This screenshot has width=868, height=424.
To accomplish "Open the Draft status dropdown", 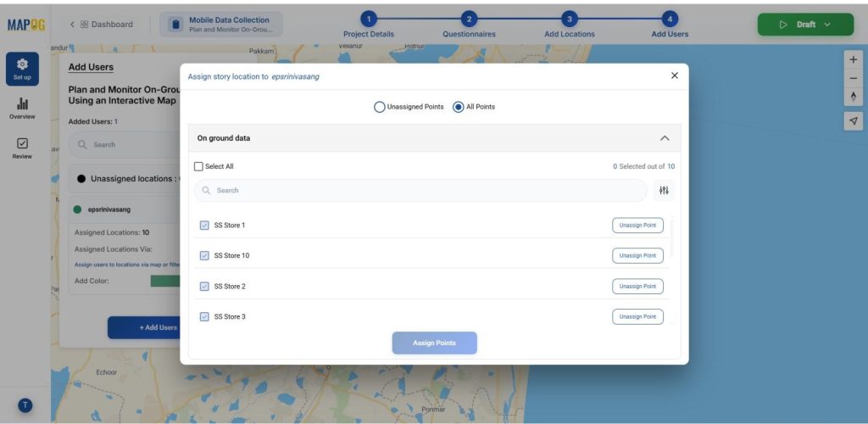I will (805, 25).
